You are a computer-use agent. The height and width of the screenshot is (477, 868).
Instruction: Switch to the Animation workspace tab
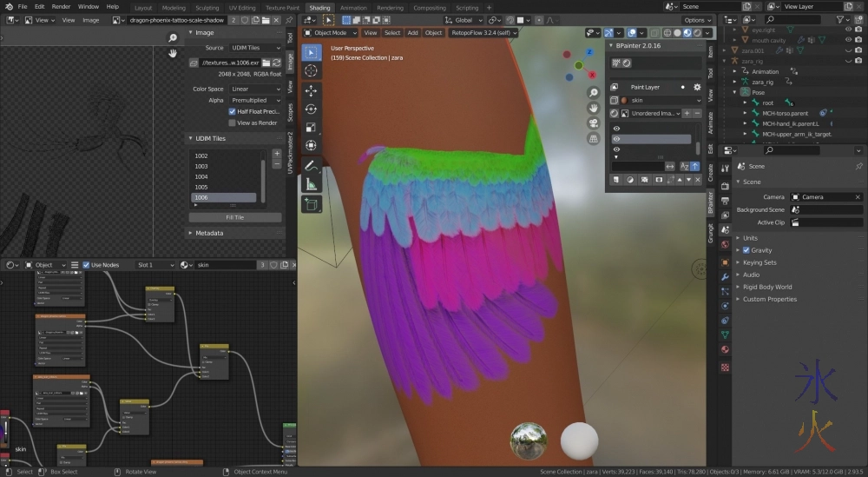click(x=353, y=8)
